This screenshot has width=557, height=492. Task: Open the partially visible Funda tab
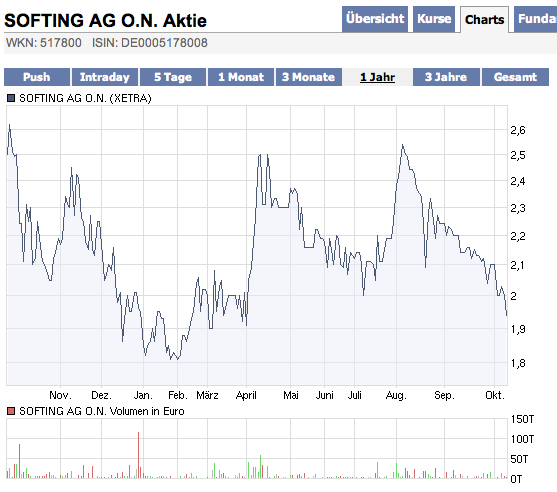[x=536, y=19]
